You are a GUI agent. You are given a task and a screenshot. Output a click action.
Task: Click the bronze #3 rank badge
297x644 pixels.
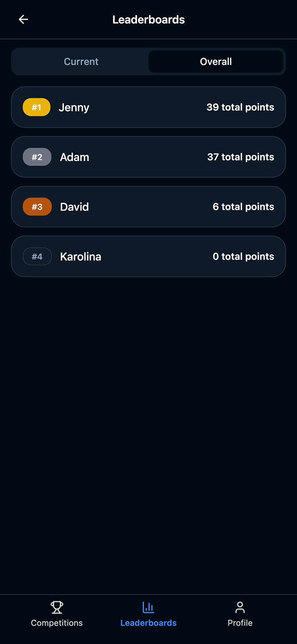click(x=37, y=207)
